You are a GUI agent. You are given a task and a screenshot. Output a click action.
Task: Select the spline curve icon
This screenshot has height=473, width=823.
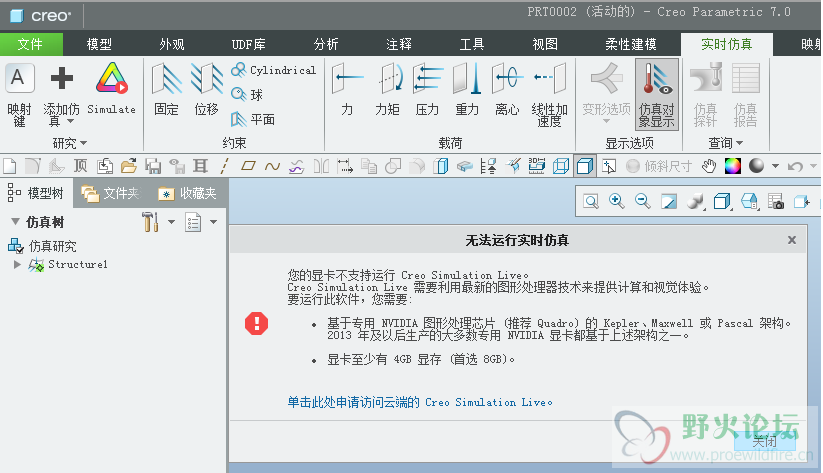(x=272, y=166)
